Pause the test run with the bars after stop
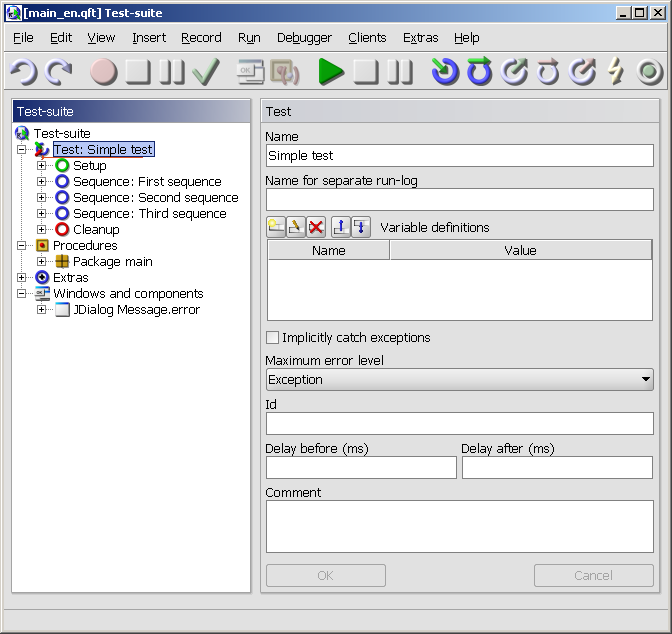This screenshot has height=634, width=672. [x=400, y=71]
